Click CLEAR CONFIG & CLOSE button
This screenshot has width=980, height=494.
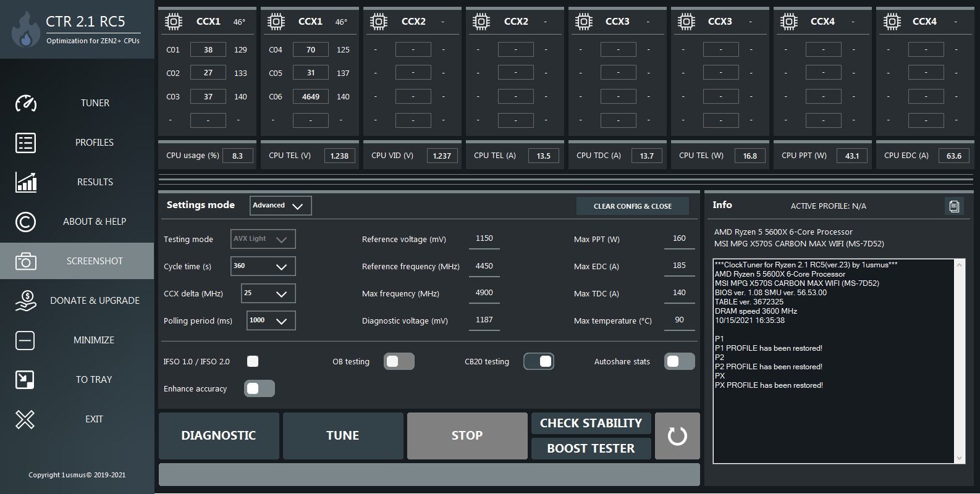tap(633, 206)
